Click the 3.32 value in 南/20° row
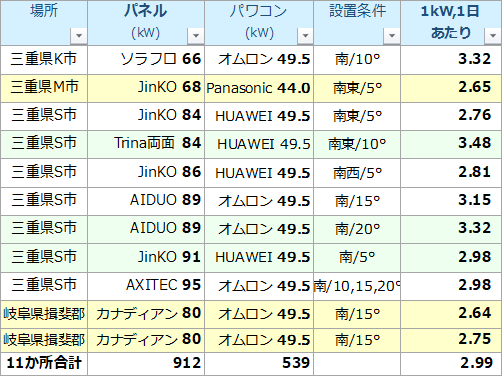 (451, 229)
